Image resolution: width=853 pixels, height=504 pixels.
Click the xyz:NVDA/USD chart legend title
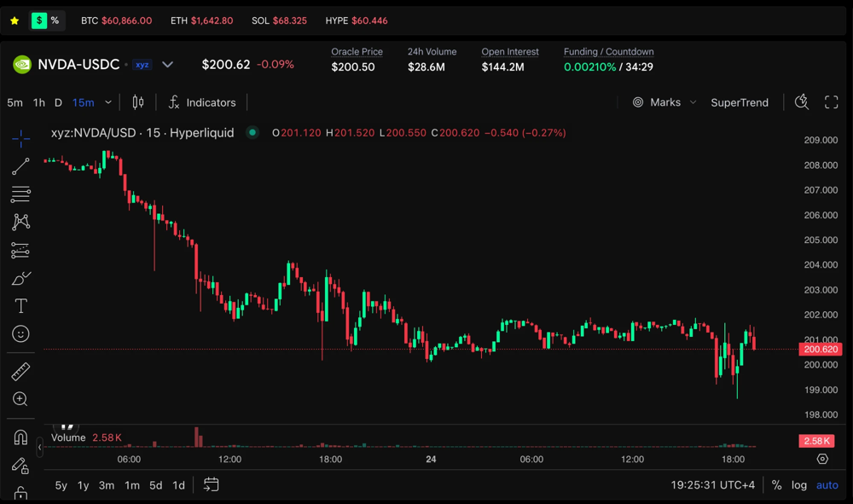[x=142, y=133]
